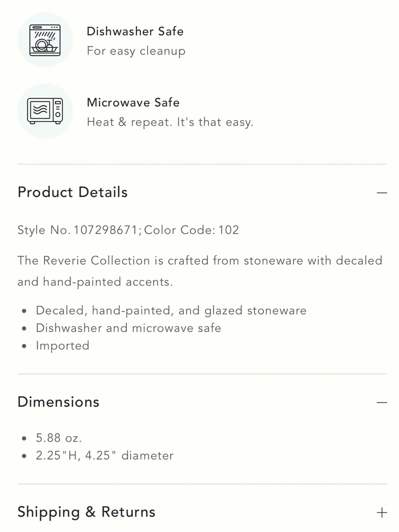
Task: Click the 'For easy cleanup' subtitle
Action: coord(136,51)
